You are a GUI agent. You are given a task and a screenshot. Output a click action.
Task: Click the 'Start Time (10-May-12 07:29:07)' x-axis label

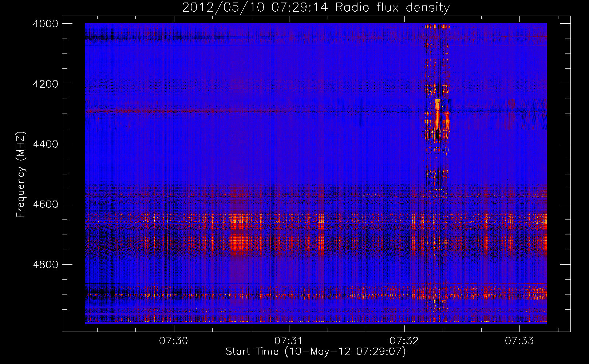(315, 352)
